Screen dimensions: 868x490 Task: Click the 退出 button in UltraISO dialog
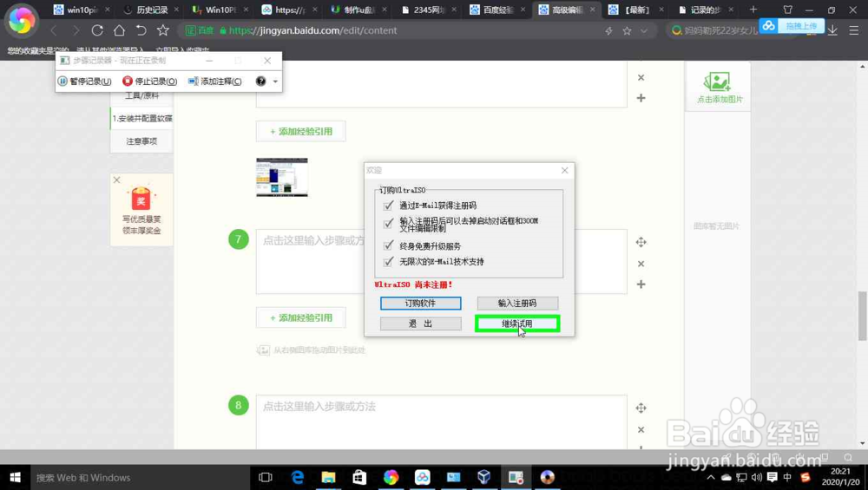pyautogui.click(x=420, y=323)
